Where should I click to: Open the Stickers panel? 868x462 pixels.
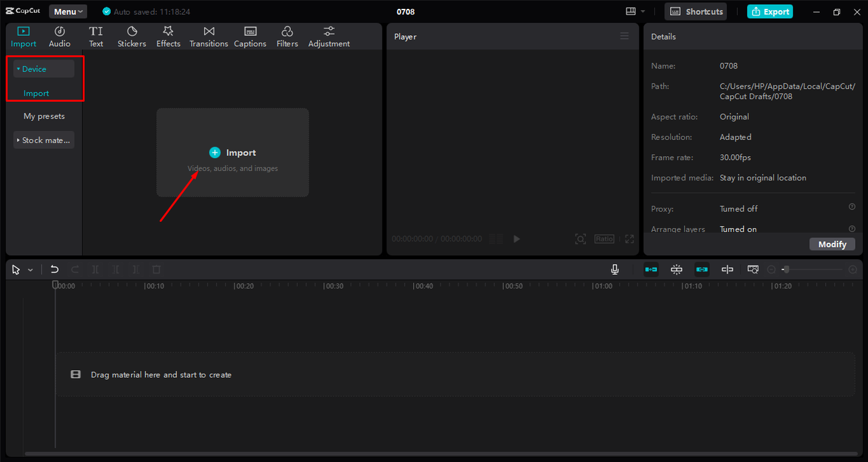click(x=132, y=37)
